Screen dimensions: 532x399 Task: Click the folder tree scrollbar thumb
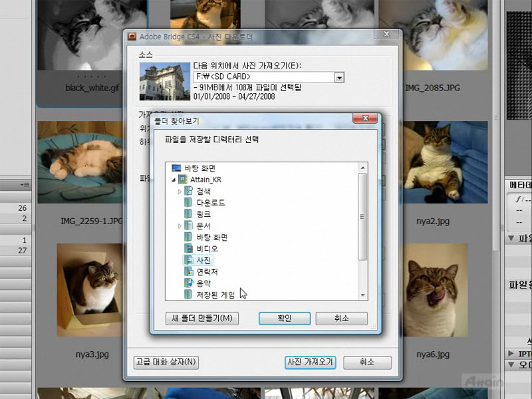coord(362,217)
